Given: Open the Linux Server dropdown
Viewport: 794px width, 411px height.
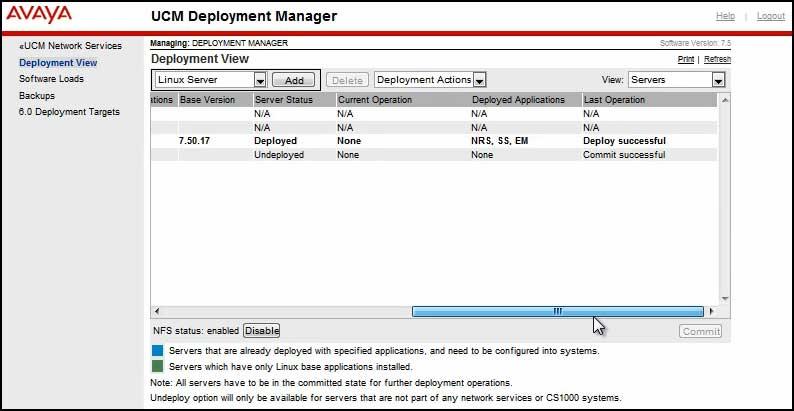Looking at the screenshot, I should (x=211, y=80).
